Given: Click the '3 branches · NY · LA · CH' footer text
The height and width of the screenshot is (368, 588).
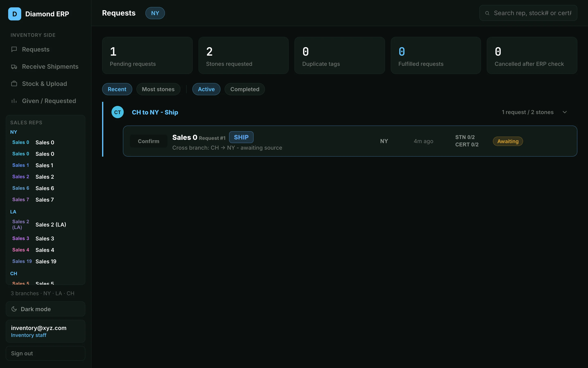Looking at the screenshot, I should (42, 294).
